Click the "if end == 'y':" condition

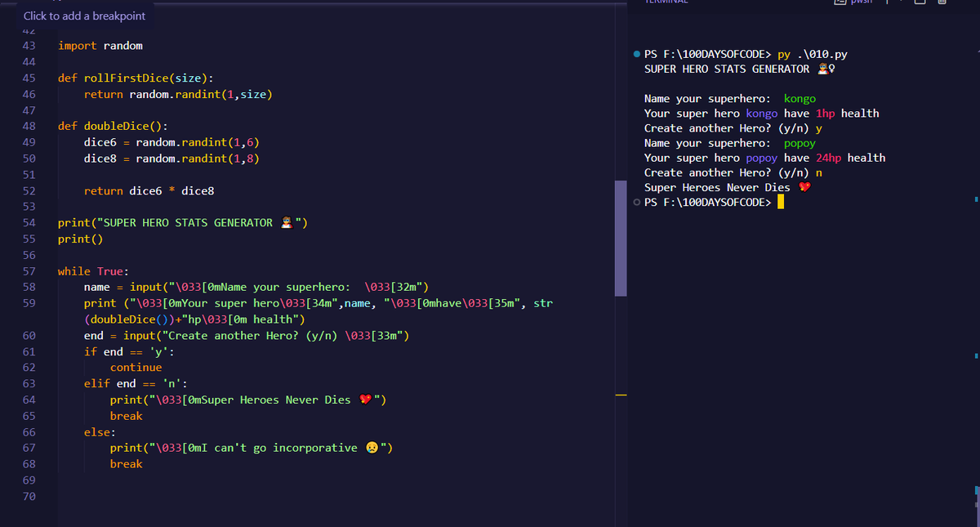click(129, 351)
